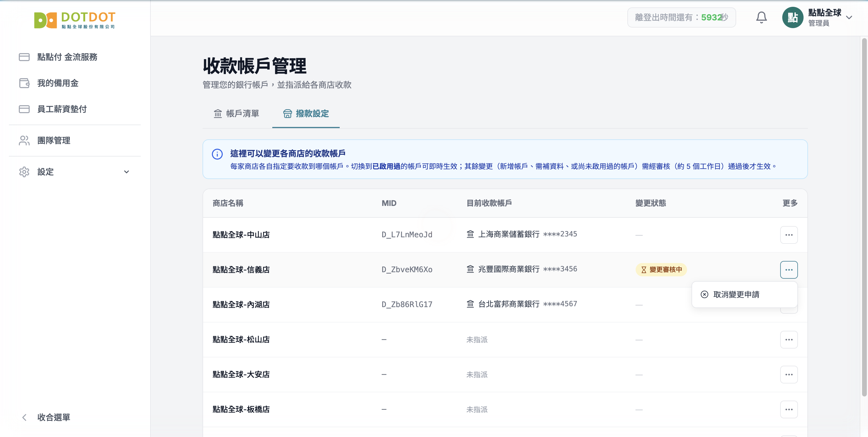Open the notifications bell
Viewport: 868px width, 437px height.
click(x=761, y=17)
